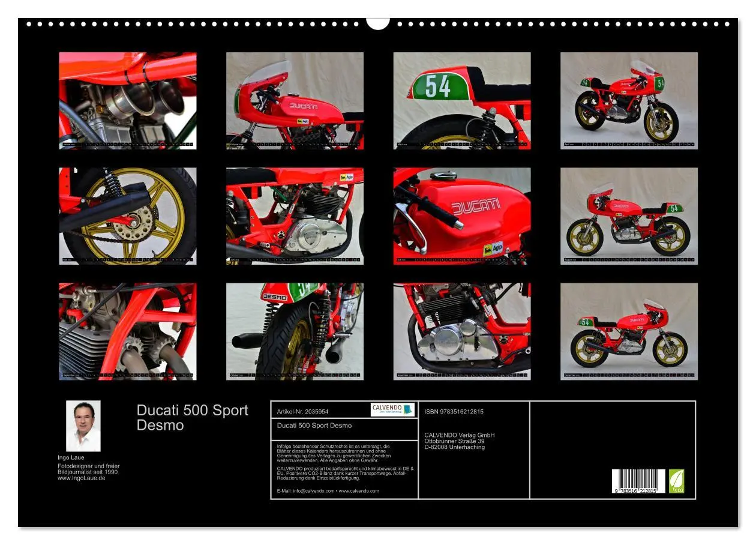Click the 'Ducati 500 Sport Desmo' text inside info box
The width and height of the screenshot is (756, 545).
tap(314, 426)
